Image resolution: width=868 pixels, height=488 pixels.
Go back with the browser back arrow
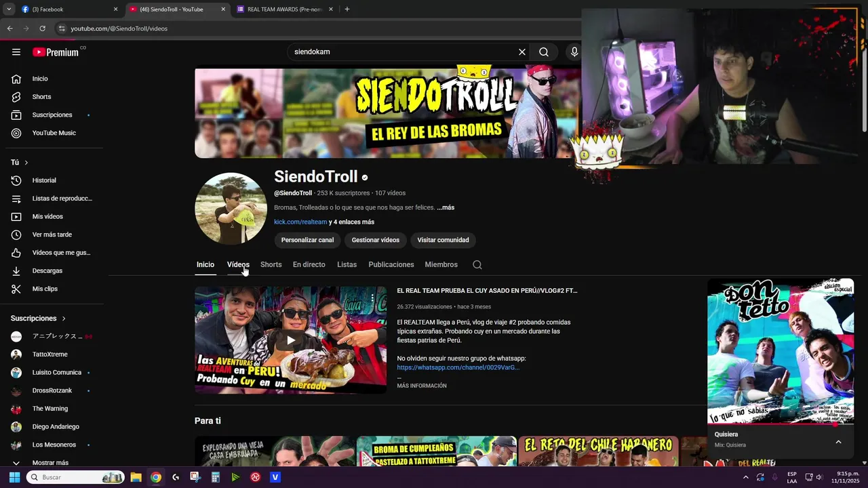pyautogui.click(x=9, y=28)
